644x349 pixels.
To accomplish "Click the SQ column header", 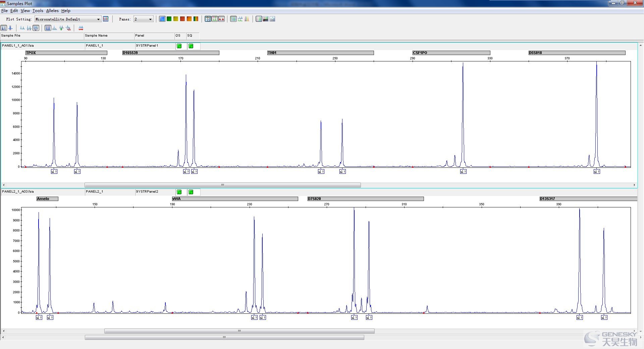I will [193, 36].
